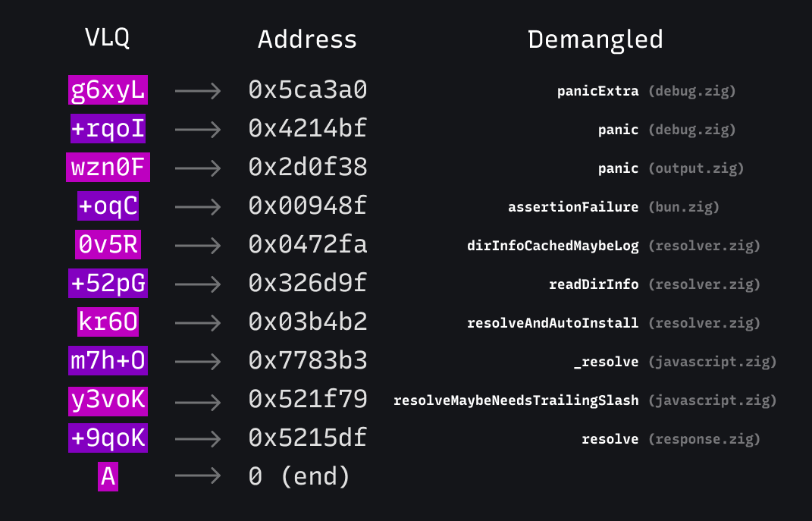Select the readDirInfo (resolver.zig) entry
This screenshot has width=812, height=521.
(654, 284)
